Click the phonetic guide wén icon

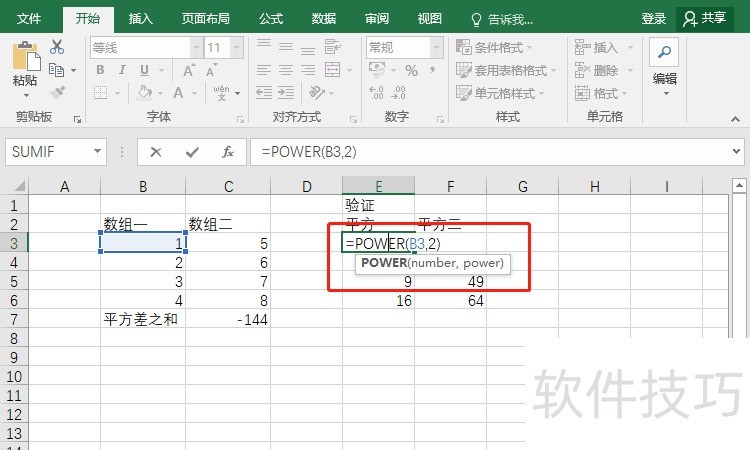[221, 92]
